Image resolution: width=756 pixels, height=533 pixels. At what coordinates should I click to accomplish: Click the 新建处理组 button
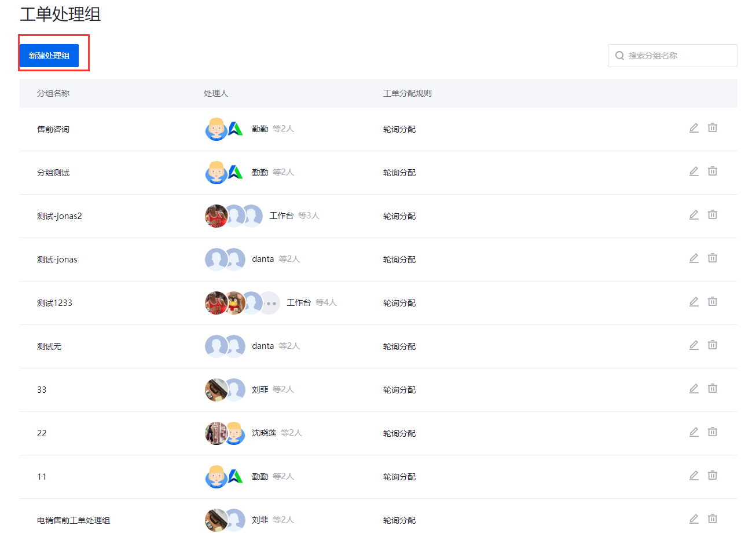tap(49, 56)
